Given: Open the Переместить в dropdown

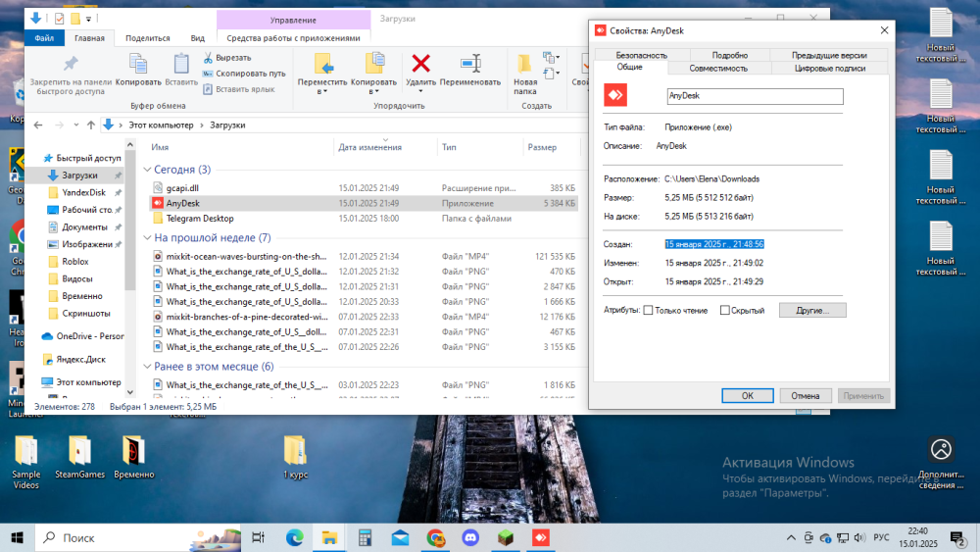Looking at the screenshot, I should (322, 87).
